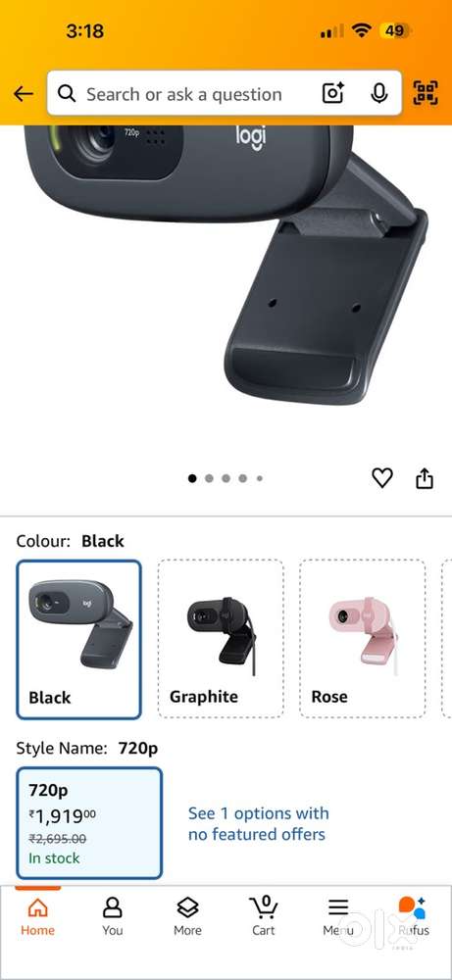Open camera lens search icon
This screenshot has height=980, width=452.
(x=333, y=94)
